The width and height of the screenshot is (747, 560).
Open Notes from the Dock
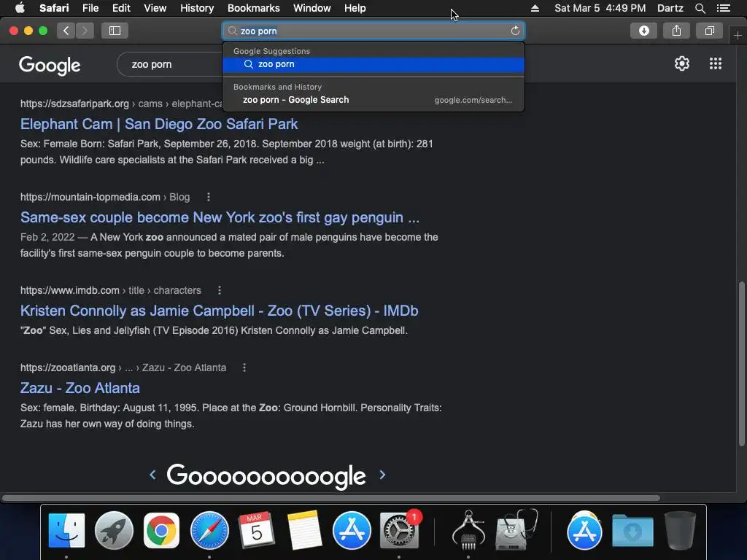[304, 530]
